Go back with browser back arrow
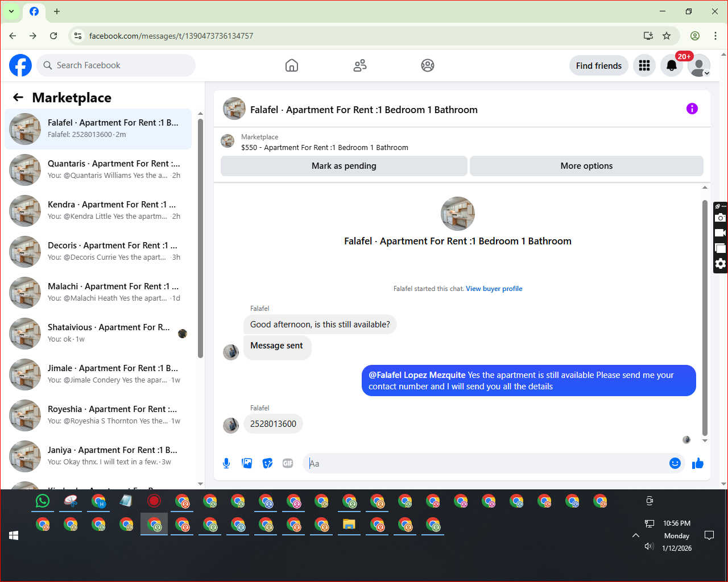 [x=13, y=36]
